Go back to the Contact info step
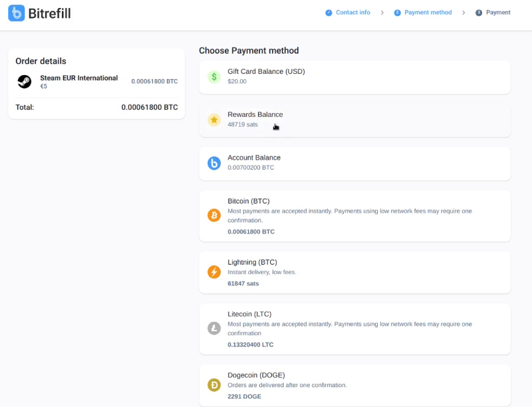The width and height of the screenshot is (532, 407). click(348, 13)
